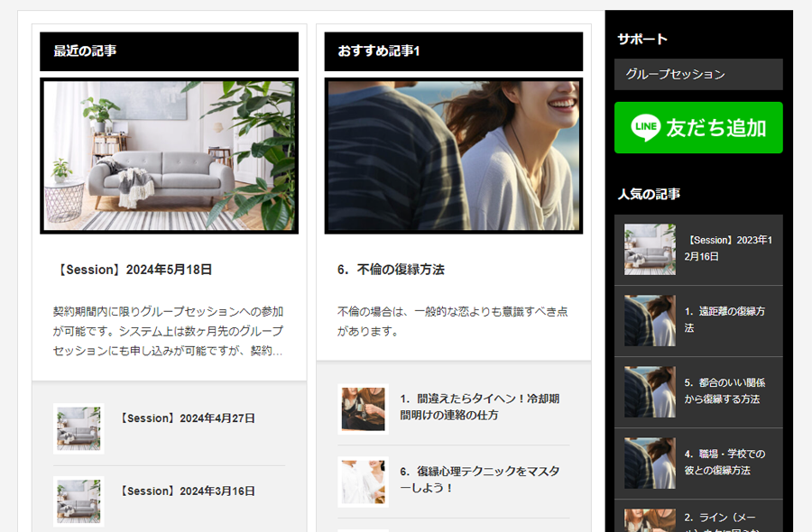Open 【Session】2024年4月27日 article link
812x532 pixels.
187,418
